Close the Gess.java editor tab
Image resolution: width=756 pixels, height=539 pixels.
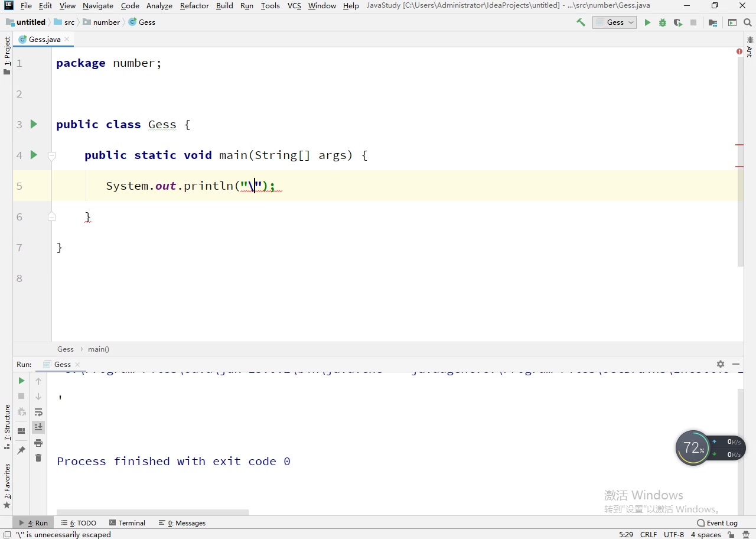click(x=67, y=39)
